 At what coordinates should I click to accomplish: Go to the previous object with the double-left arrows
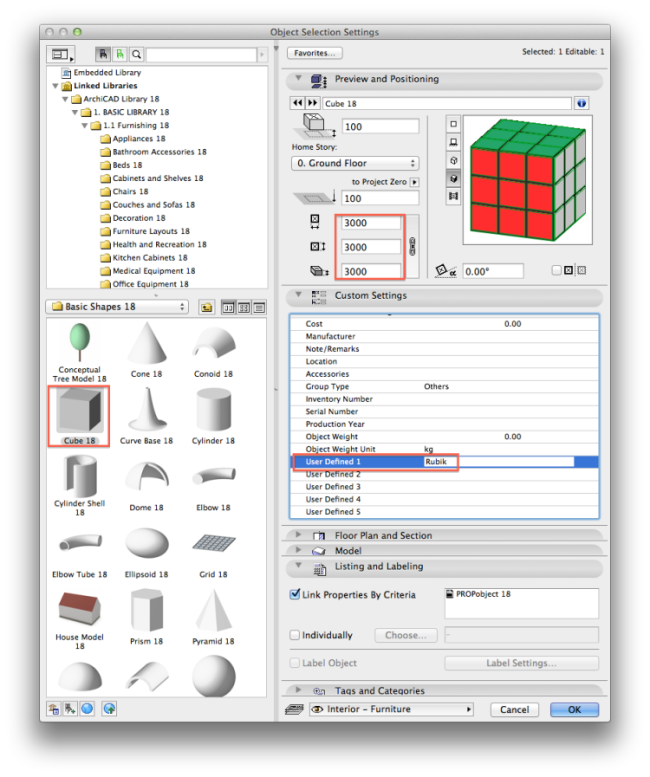[x=297, y=103]
